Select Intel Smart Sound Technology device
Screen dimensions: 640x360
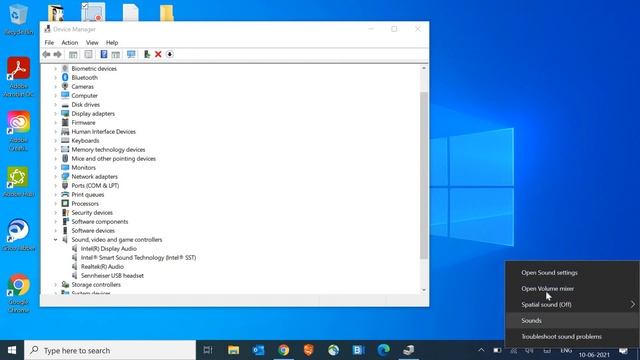138,258
